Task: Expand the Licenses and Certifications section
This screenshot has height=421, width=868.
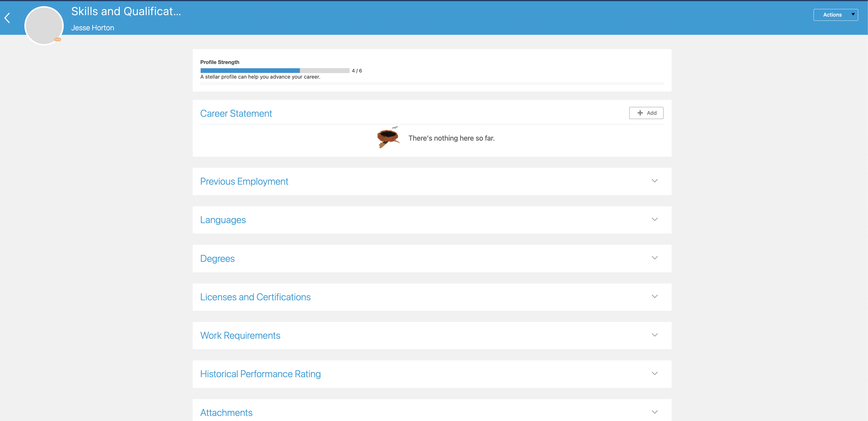Action: click(x=655, y=296)
